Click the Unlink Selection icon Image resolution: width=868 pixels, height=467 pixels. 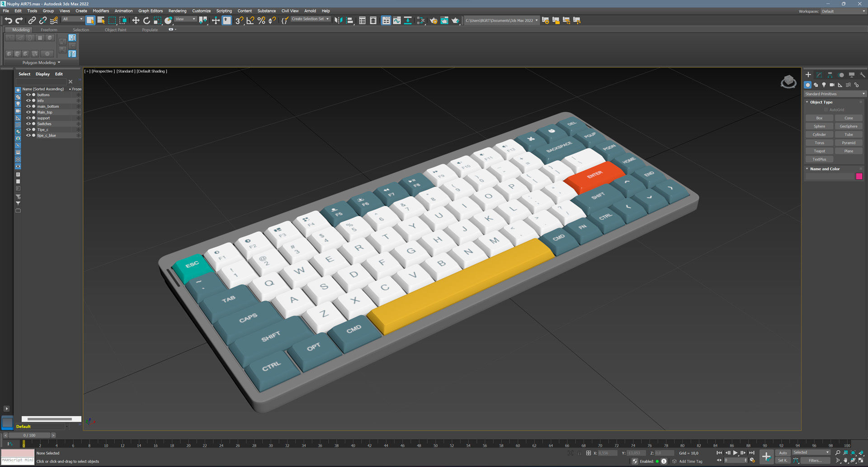coord(43,20)
